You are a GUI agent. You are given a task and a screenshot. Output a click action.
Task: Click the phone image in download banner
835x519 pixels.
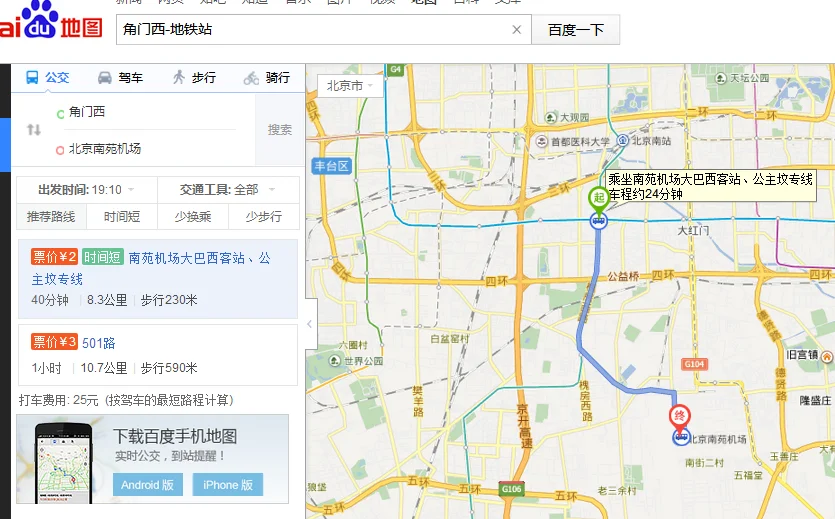tap(64, 463)
